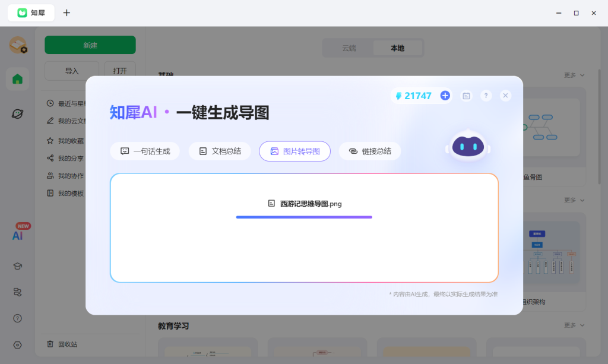Click the user avatar in sidebar
The image size is (608, 364).
point(18,45)
